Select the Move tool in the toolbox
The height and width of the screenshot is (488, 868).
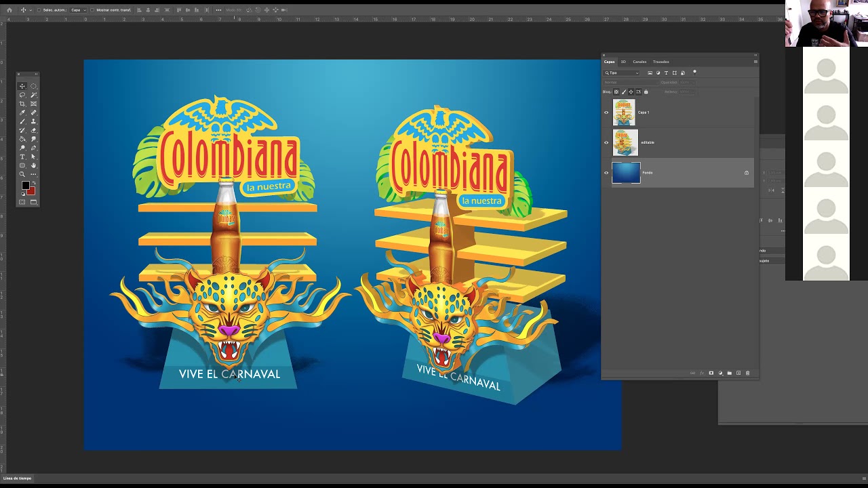pyautogui.click(x=22, y=86)
